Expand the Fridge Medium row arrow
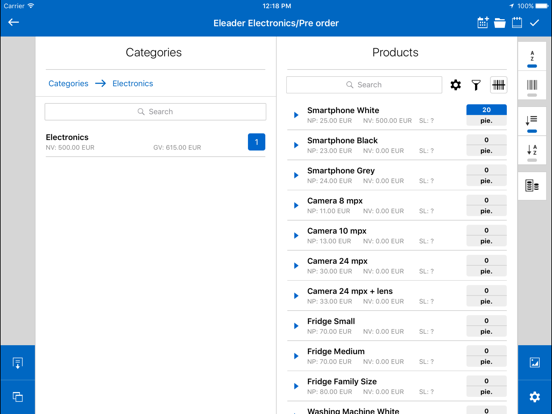Viewport: 552px width, 414px height. 296,356
